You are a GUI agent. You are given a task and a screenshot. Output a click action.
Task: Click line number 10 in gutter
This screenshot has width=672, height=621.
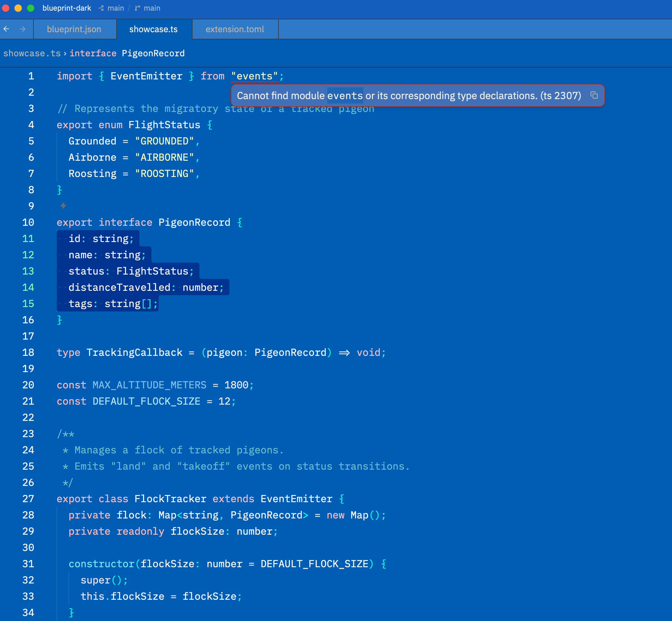point(28,222)
